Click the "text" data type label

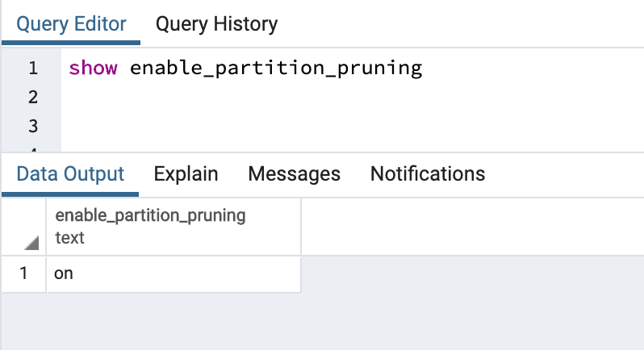[70, 238]
